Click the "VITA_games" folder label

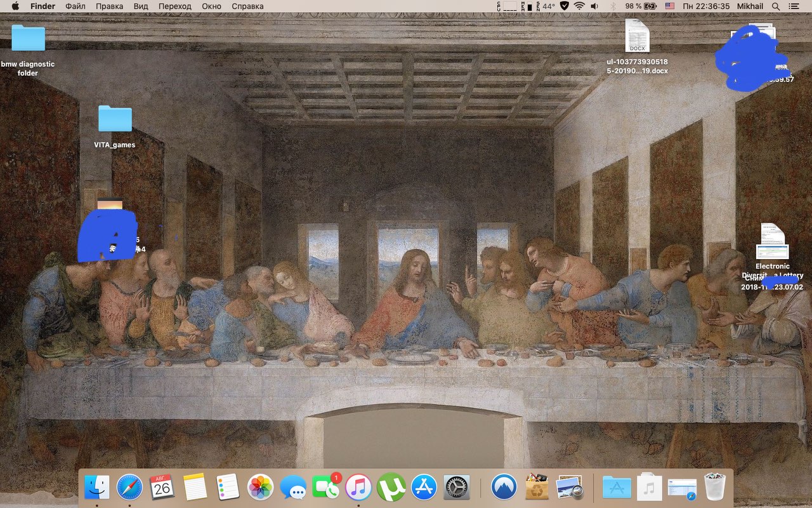point(115,145)
